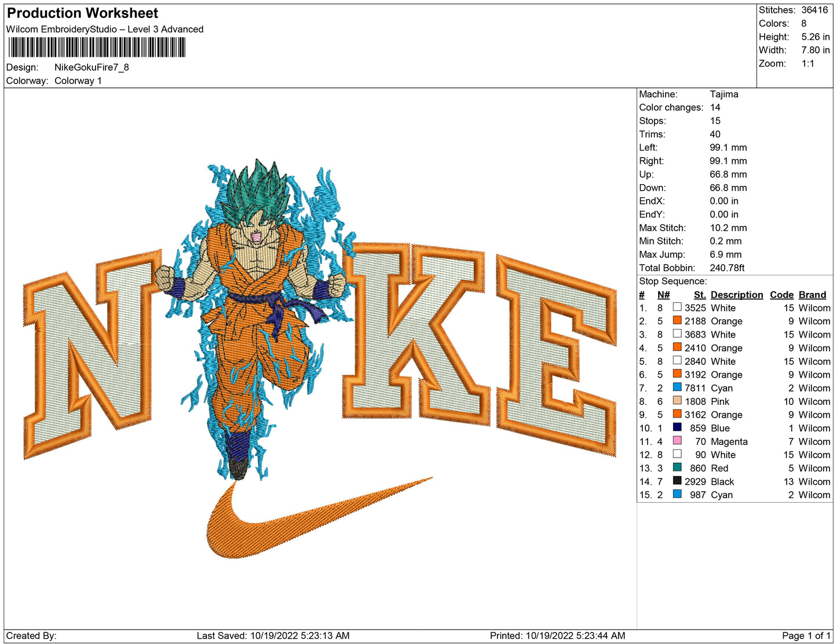This screenshot has width=837, height=644.
Task: Click the 'Production Worksheet' title
Action: coord(82,13)
